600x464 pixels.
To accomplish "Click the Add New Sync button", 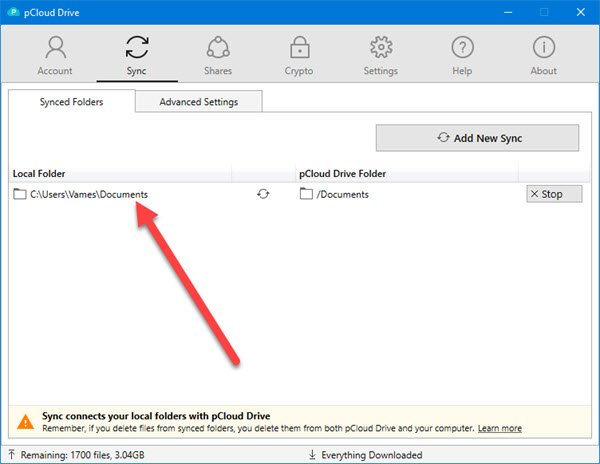I will point(477,138).
